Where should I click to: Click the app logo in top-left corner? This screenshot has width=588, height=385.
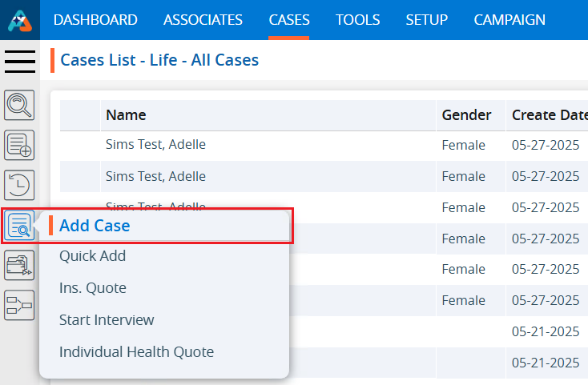pyautogui.click(x=19, y=20)
